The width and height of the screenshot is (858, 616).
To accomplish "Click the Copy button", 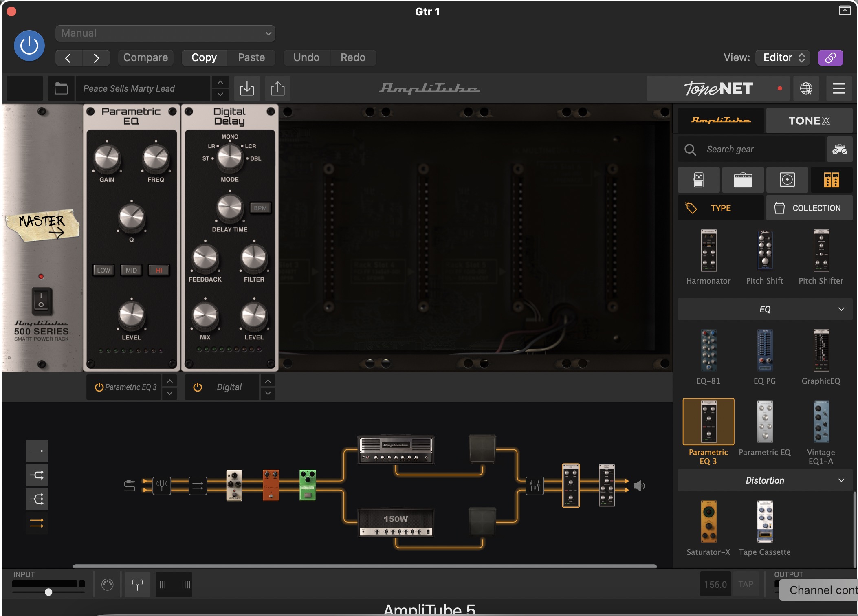I will click(204, 57).
